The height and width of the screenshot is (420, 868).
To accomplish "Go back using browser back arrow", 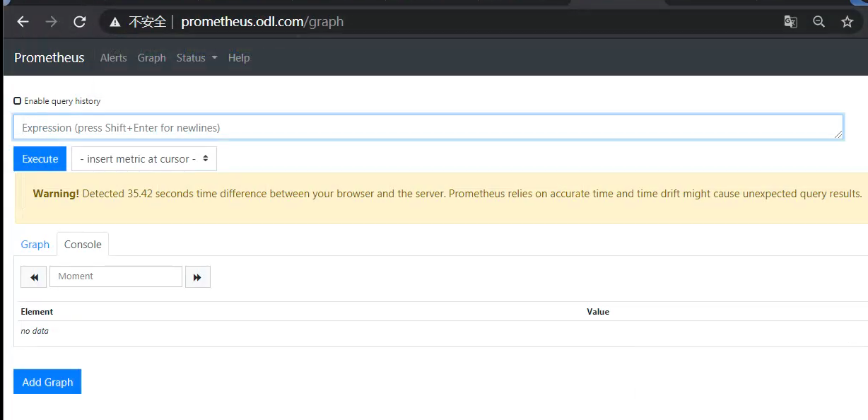I will (x=23, y=22).
